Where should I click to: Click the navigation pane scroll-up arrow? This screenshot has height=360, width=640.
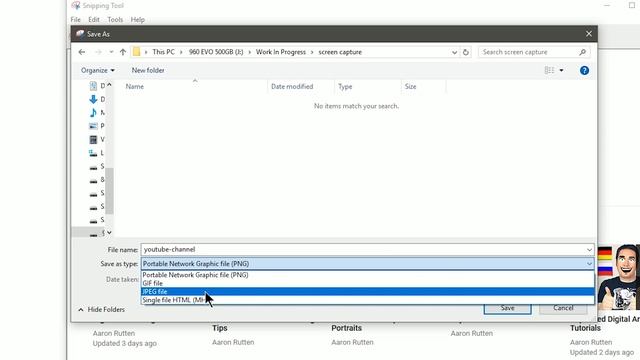pos(109,85)
